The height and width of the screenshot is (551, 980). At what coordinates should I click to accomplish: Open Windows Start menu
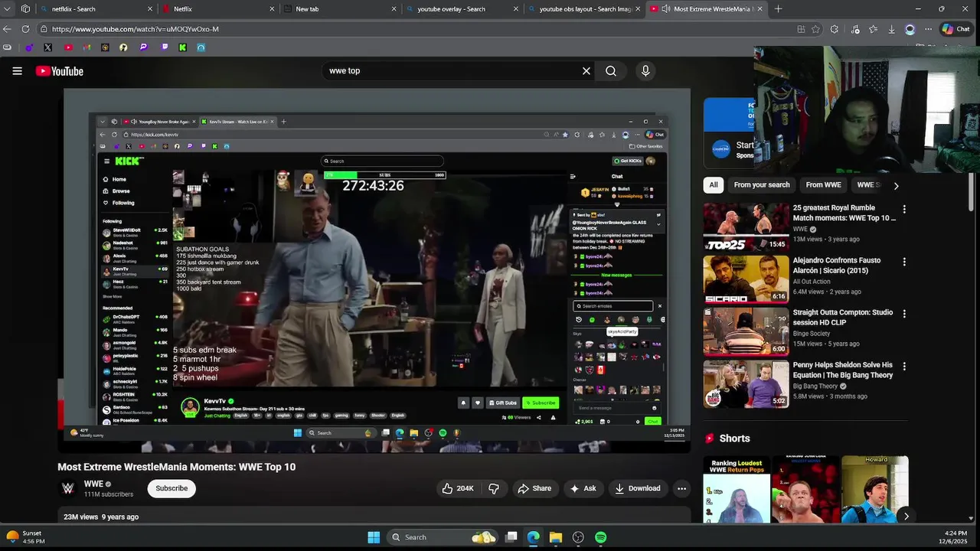[374, 537]
